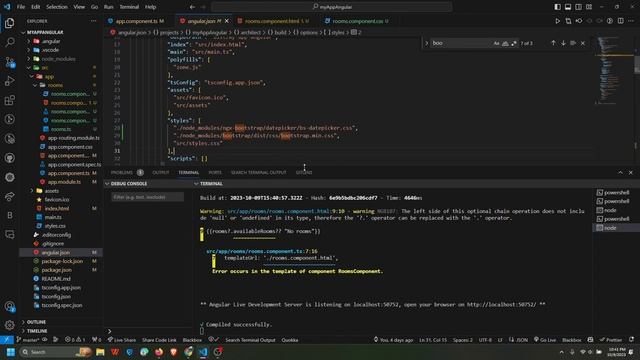Click Share Code Link in status bar

tap(159, 340)
